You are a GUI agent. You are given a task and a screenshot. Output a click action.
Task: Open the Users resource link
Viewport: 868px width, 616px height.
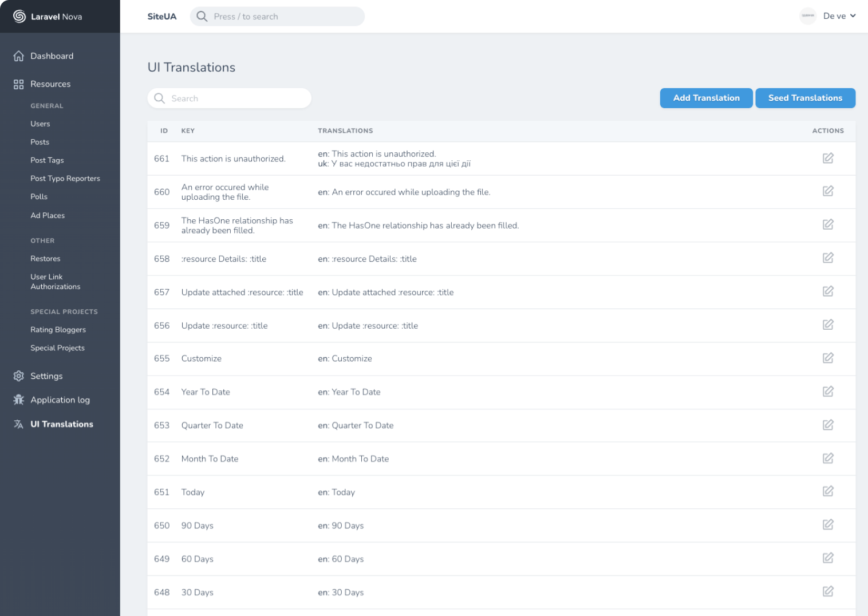(40, 124)
